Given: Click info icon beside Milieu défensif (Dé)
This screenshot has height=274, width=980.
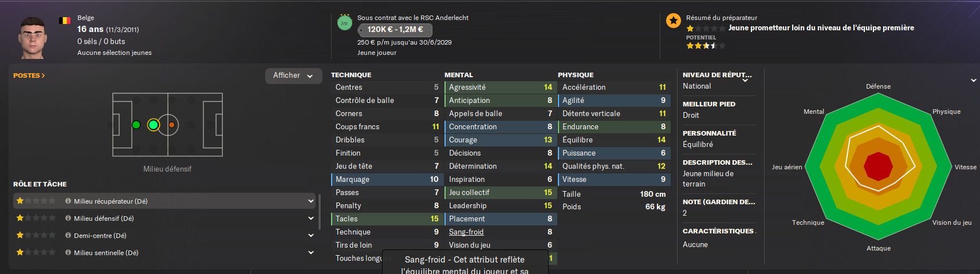Looking at the screenshot, I should 68,219.
